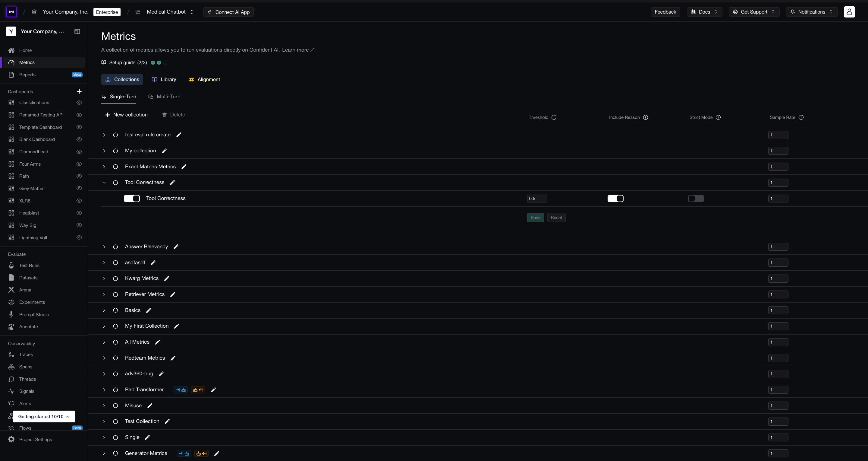Image resolution: width=868 pixels, height=461 pixels.
Task: Select the Basics collection circle
Action: click(x=115, y=310)
